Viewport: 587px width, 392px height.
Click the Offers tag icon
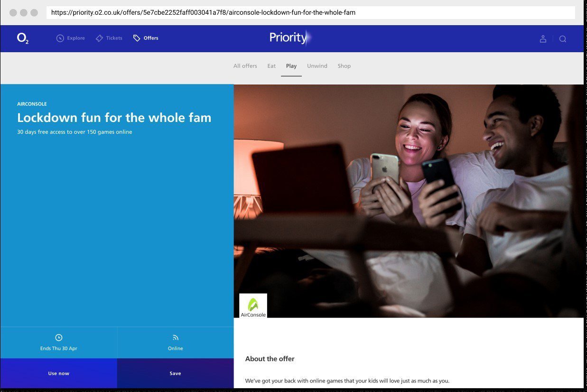pyautogui.click(x=137, y=38)
